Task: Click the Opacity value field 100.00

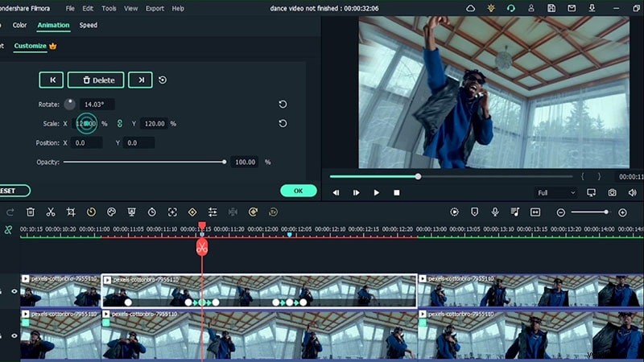Action: point(245,162)
